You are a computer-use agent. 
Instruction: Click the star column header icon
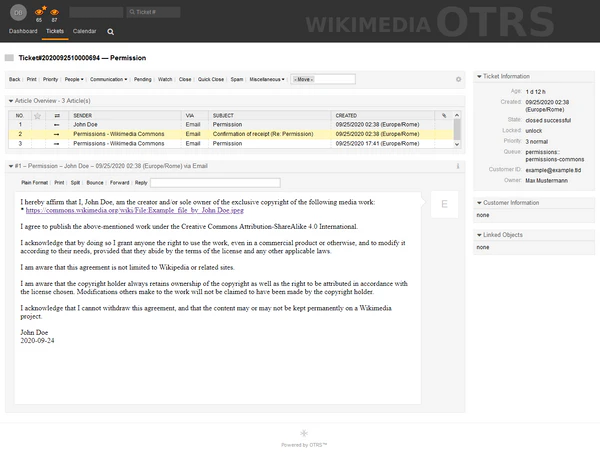click(37, 115)
